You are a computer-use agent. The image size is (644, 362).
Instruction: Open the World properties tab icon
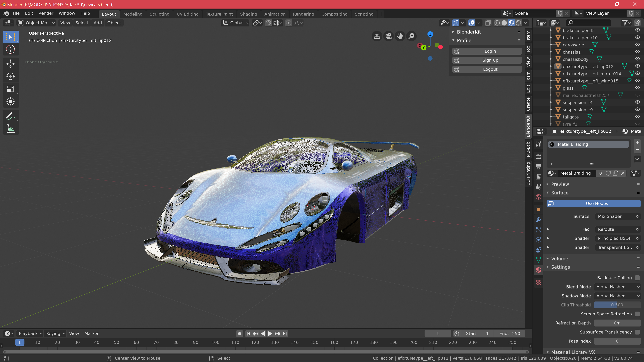pyautogui.click(x=539, y=197)
